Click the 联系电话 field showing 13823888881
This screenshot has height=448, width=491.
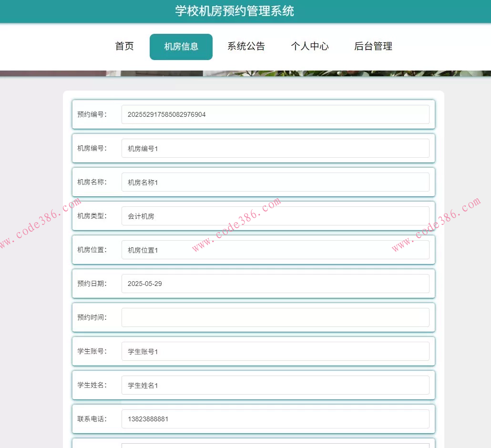276,418
